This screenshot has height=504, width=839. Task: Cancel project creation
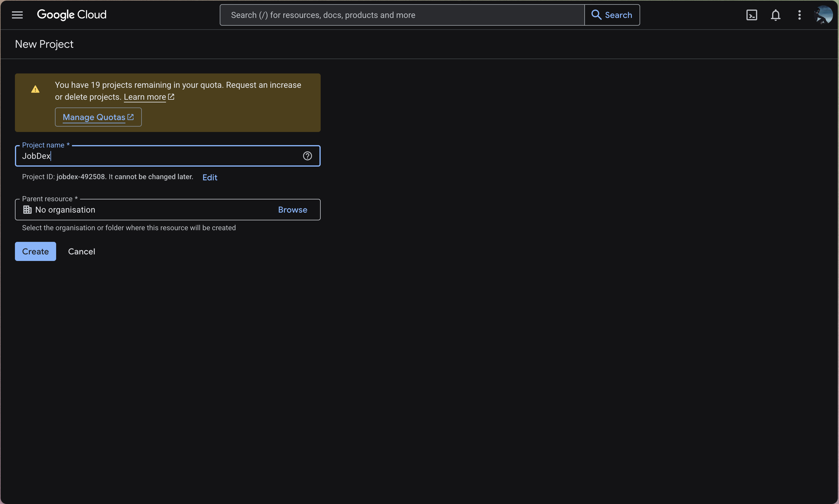(82, 251)
